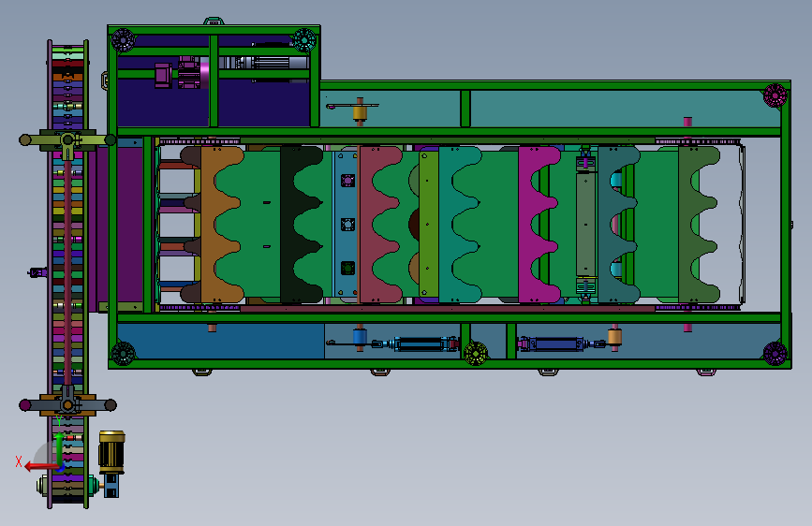Select the green caster wheel at bottom-left corner
The image size is (812, 526).
pyautogui.click(x=124, y=354)
